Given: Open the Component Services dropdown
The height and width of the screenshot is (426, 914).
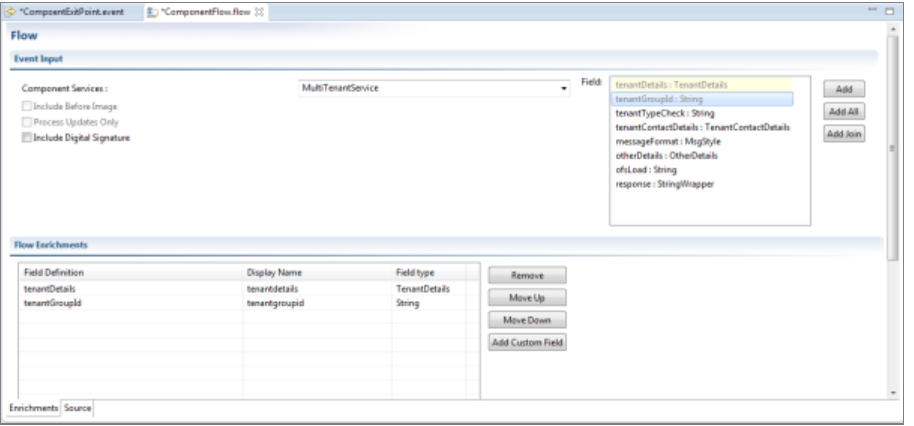Looking at the screenshot, I should click(x=564, y=89).
